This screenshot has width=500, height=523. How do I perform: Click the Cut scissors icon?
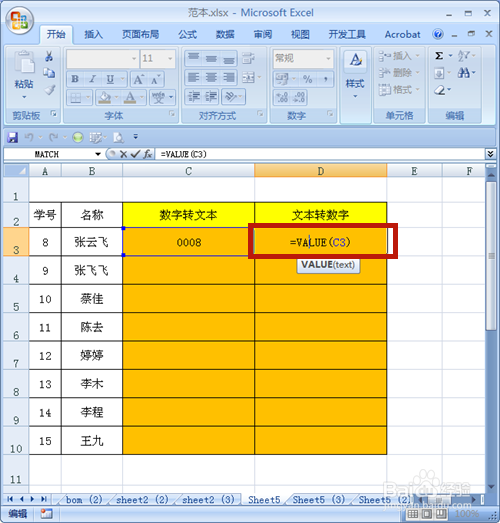(49, 56)
